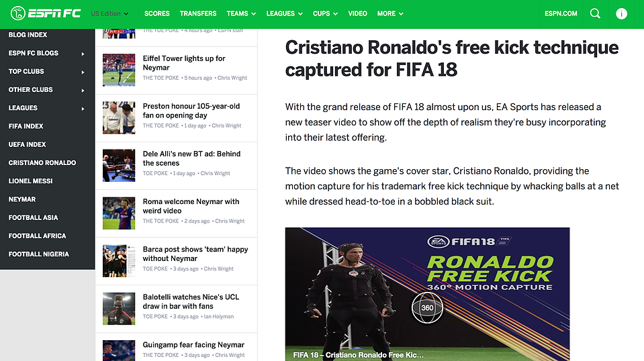
Task: Open the Cups dropdown menu
Action: pos(325,13)
